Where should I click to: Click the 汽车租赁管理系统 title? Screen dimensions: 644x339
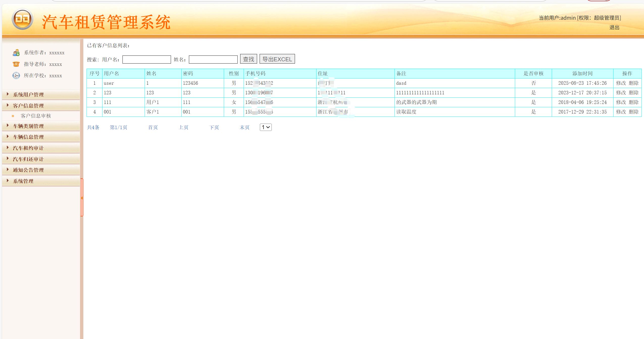pos(106,22)
